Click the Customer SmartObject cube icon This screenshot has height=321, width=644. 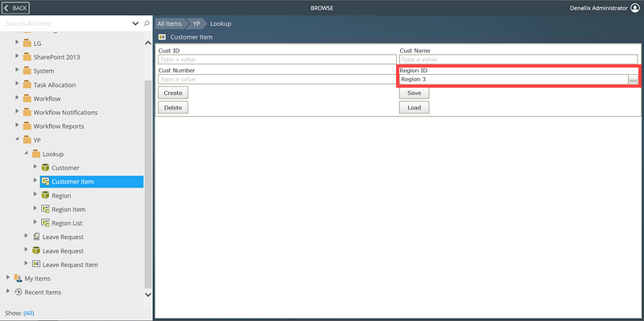[x=45, y=168]
